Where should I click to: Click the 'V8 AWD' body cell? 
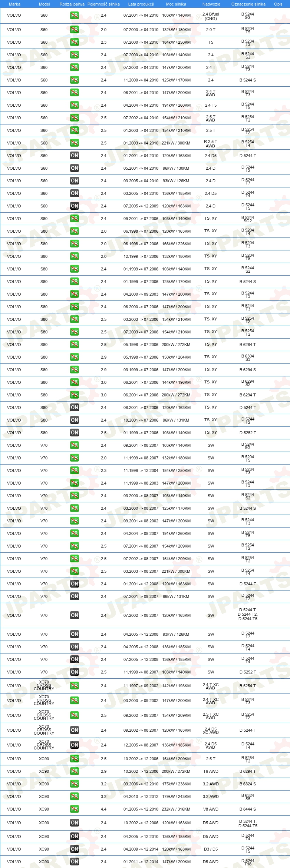pos(211,809)
